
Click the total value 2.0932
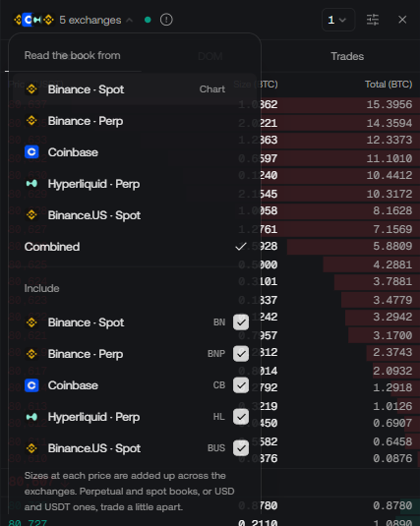click(x=392, y=371)
